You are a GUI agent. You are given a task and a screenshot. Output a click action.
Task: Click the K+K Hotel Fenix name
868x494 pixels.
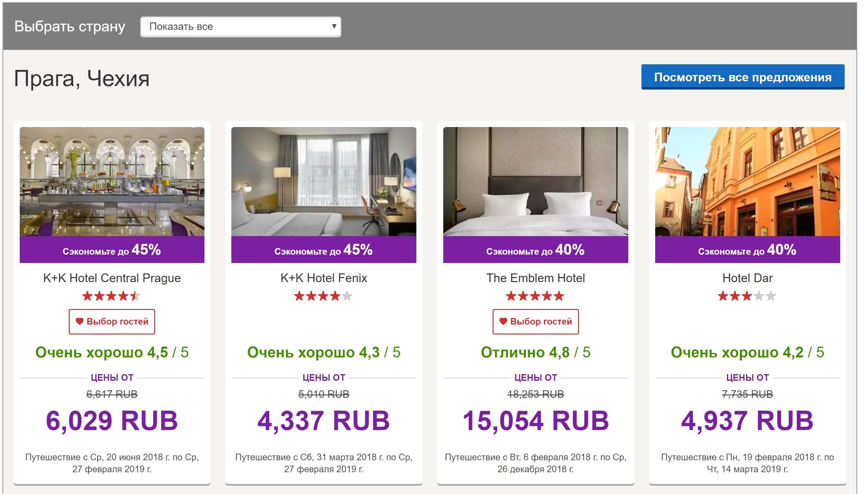323,278
